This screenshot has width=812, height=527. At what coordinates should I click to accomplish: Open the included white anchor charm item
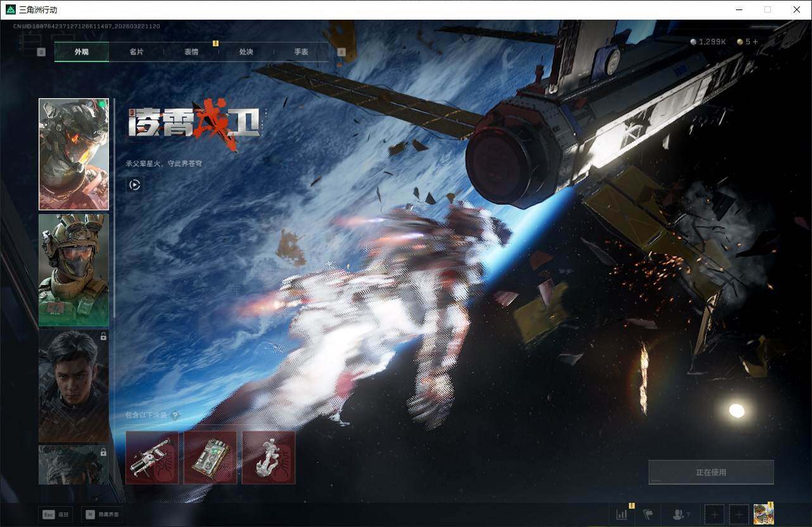coord(269,458)
